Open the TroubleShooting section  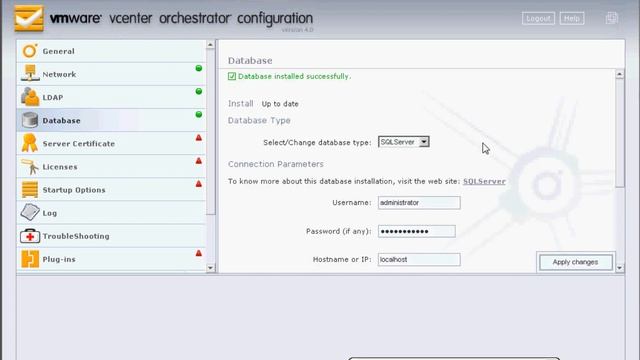(x=111, y=236)
